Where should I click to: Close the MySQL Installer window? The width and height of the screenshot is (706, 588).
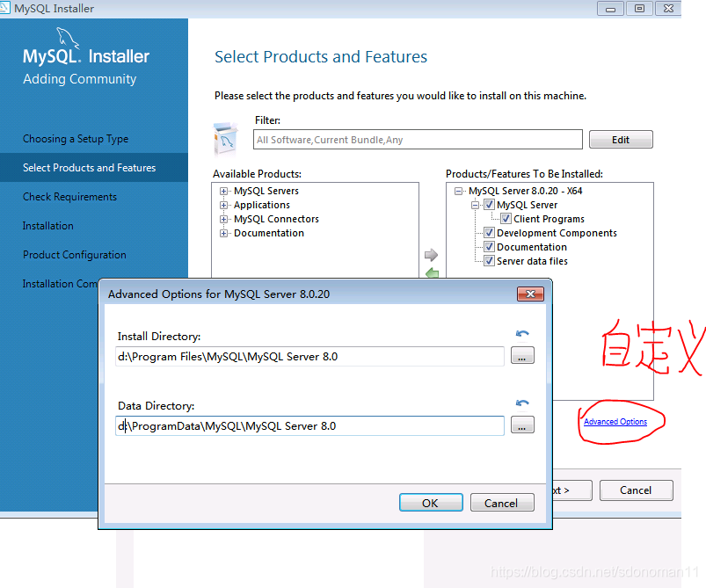[x=668, y=9]
